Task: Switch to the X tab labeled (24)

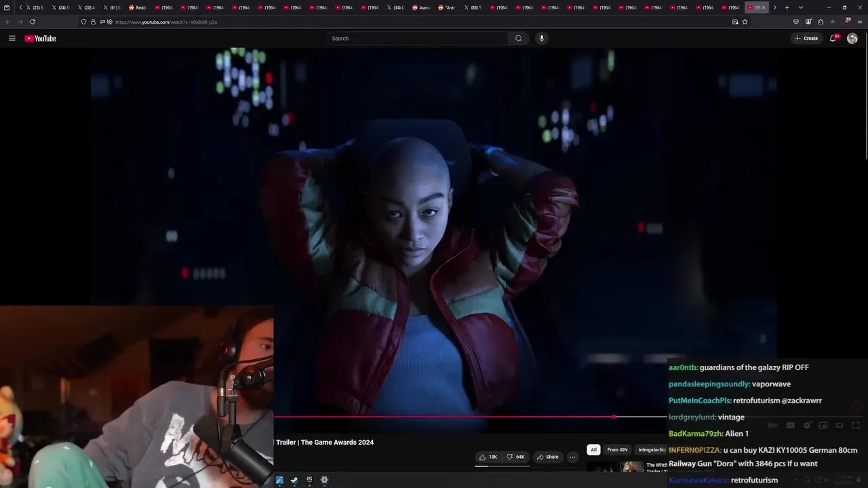Action: click(x=62, y=7)
